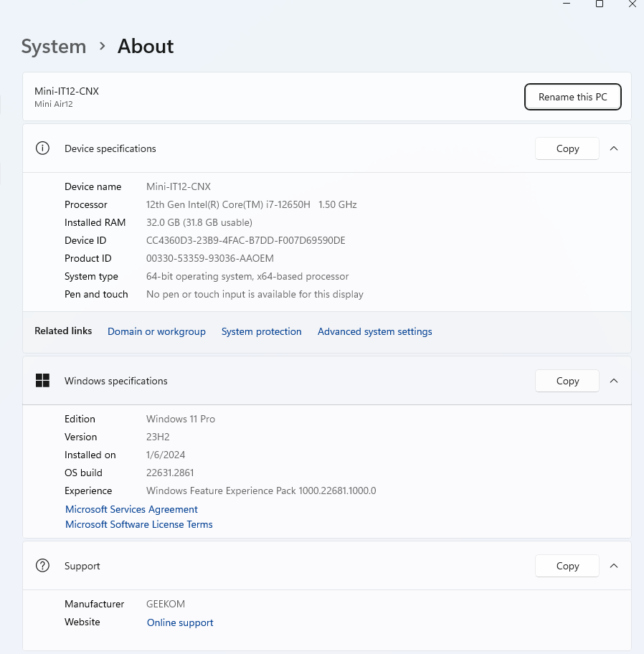644x654 pixels.
Task: Click the About breadcrumb title
Action: click(146, 47)
